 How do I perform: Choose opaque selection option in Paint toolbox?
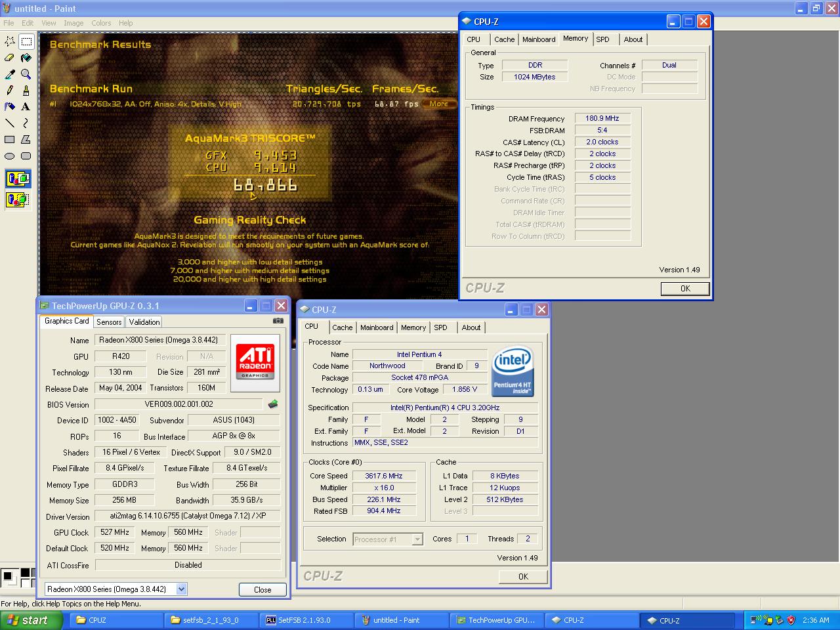pos(18,178)
